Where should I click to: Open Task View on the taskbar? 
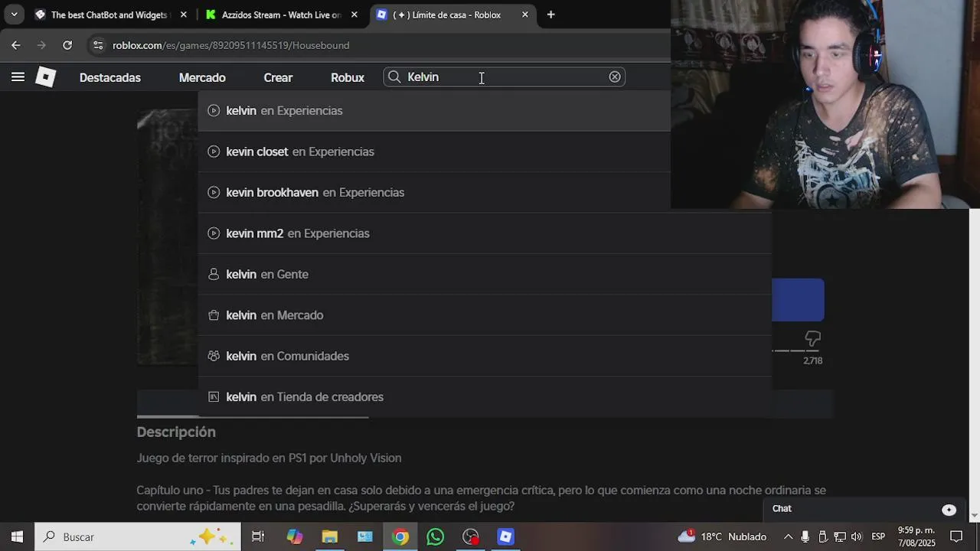pyautogui.click(x=258, y=536)
